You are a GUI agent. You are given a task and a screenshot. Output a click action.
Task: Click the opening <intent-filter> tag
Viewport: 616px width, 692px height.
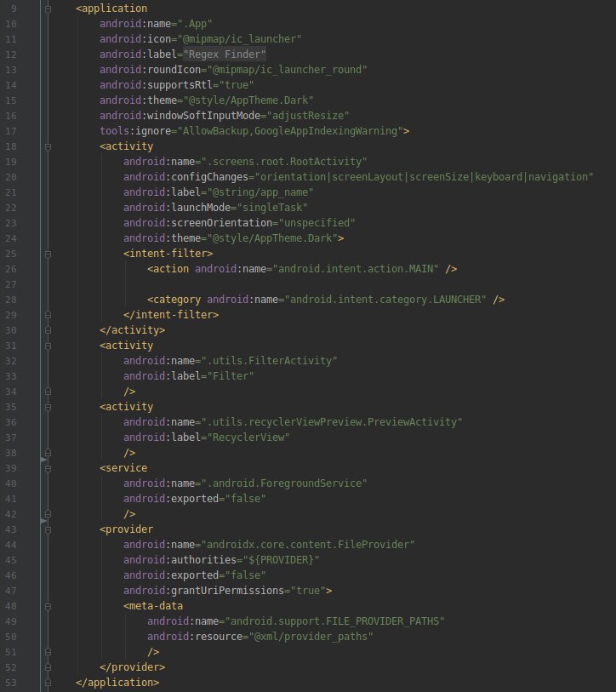pos(168,254)
